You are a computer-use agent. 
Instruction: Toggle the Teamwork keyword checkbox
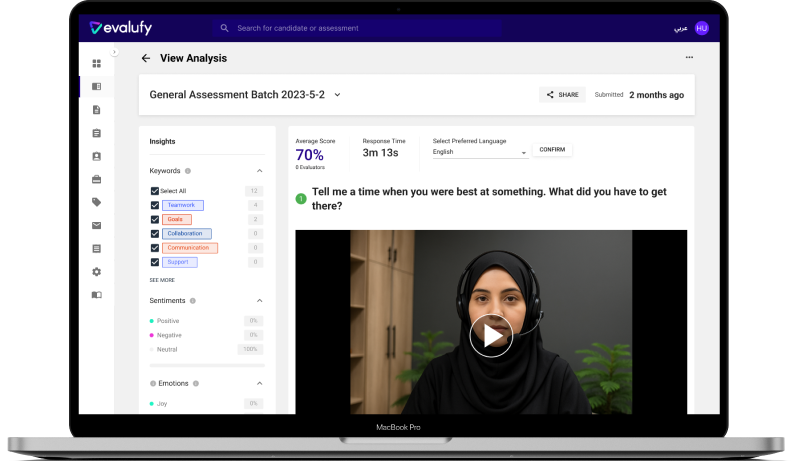click(154, 205)
